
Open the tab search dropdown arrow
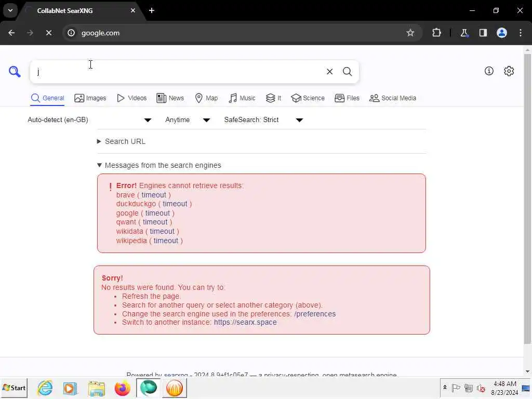[x=10, y=10]
